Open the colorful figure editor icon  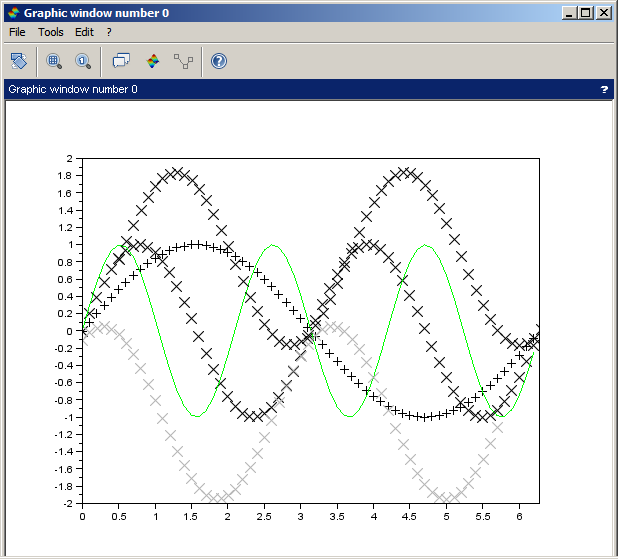152,61
